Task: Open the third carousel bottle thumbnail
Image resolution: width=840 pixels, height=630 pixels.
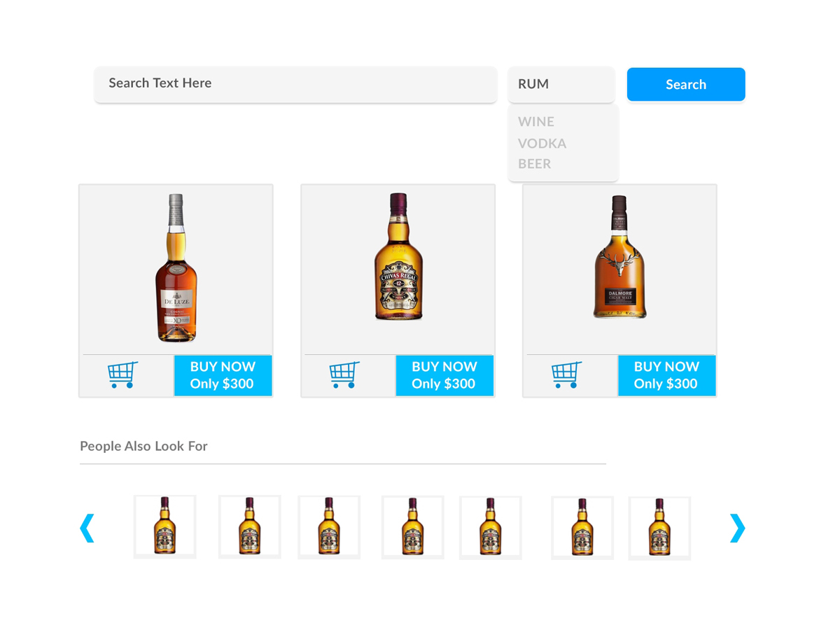Action: [329, 527]
